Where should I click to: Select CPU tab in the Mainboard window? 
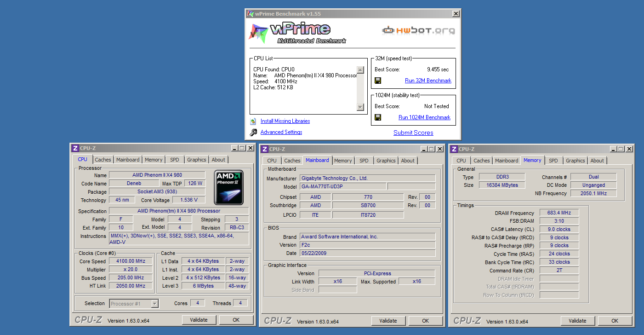pyautogui.click(x=272, y=161)
